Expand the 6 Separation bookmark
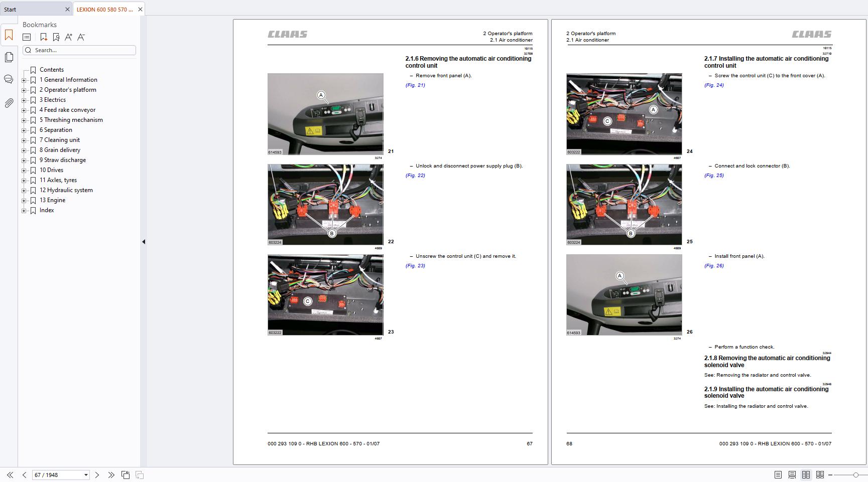This screenshot has height=482, width=868. [x=24, y=130]
